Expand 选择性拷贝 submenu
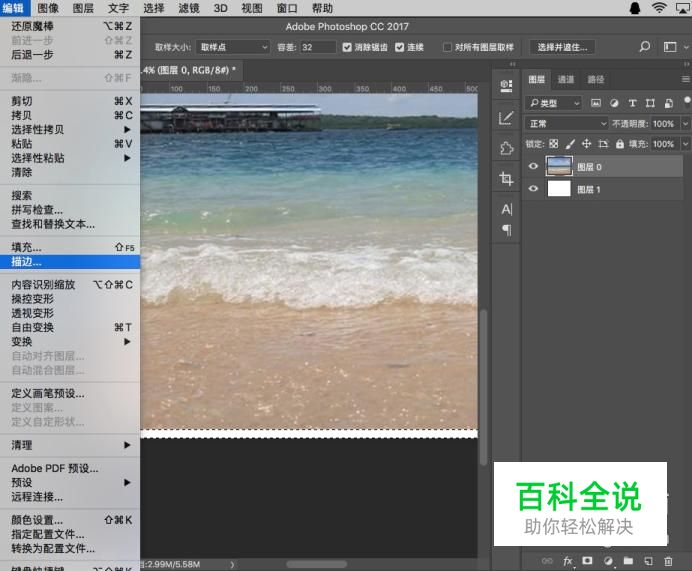 71,129
